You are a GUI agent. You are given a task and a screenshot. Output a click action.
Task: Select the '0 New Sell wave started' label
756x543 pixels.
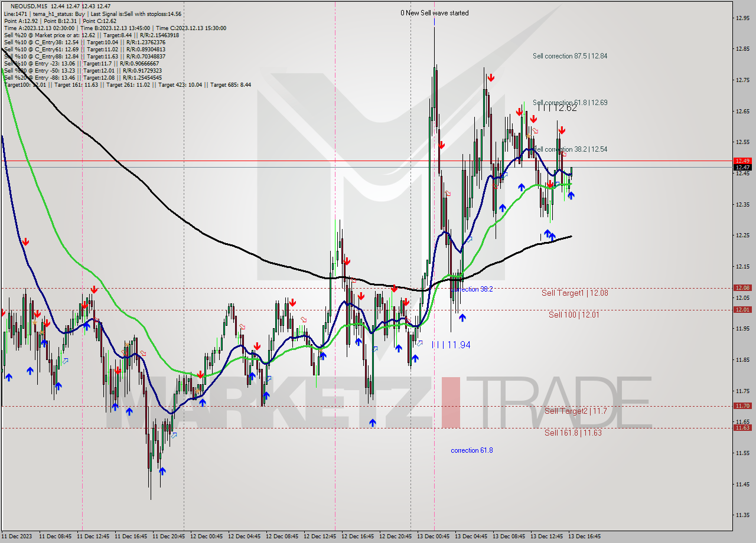pyautogui.click(x=434, y=13)
